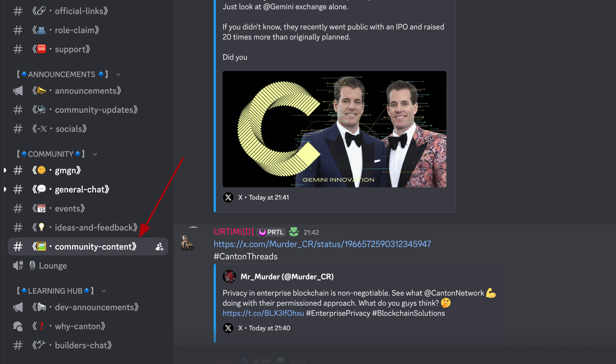Click the PRTL server tag badge
The image size is (616, 364).
pos(271,232)
